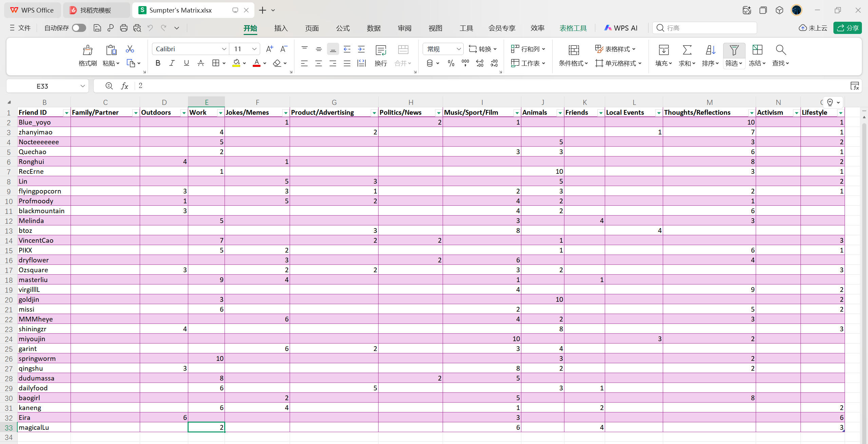This screenshot has height=444, width=868.
Task: Click the Insert Function fx icon
Action: click(x=124, y=86)
